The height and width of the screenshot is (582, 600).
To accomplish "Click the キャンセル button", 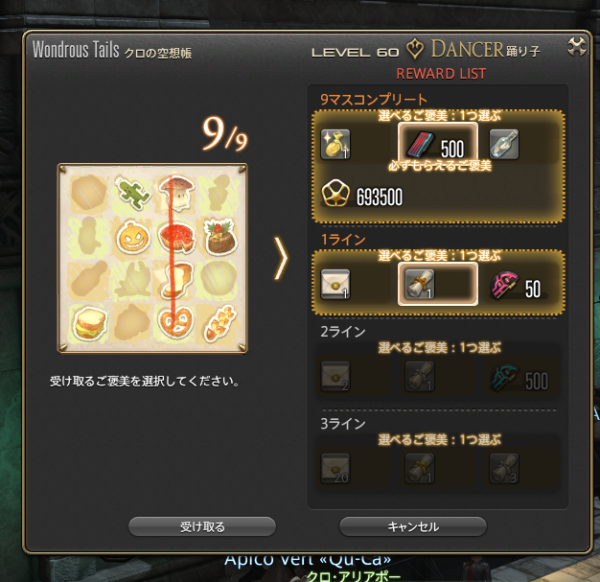I will click(x=413, y=527).
